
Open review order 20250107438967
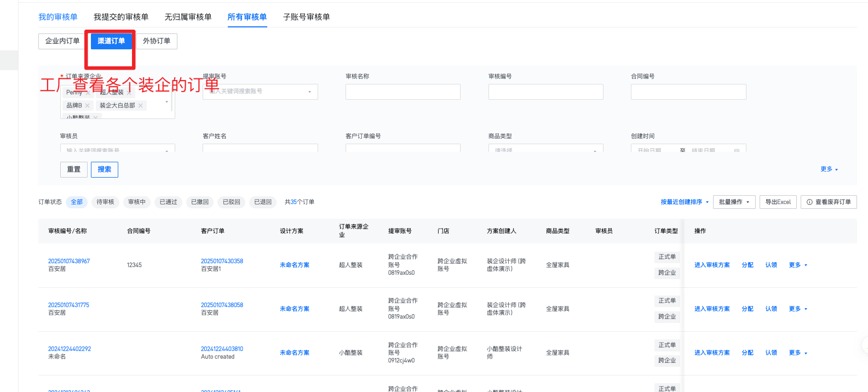(x=69, y=262)
